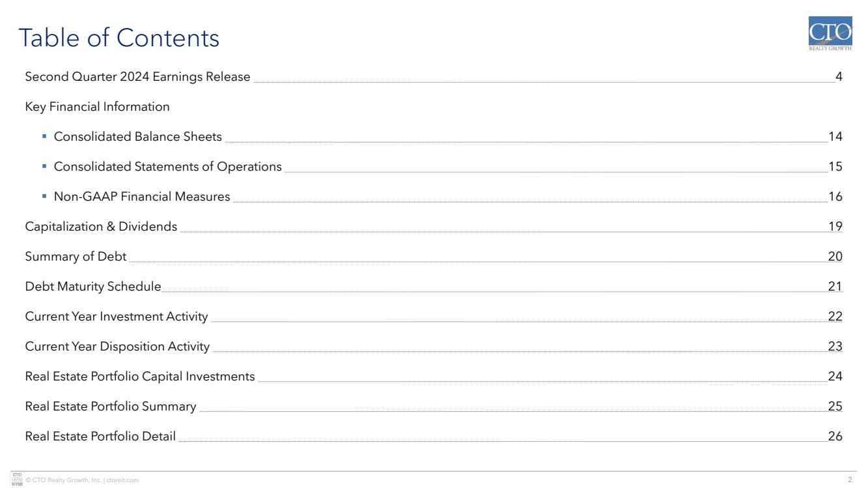Image resolution: width=868 pixels, height=488 pixels.
Task: Open Debt Maturity Schedule entry
Action: [x=92, y=287]
